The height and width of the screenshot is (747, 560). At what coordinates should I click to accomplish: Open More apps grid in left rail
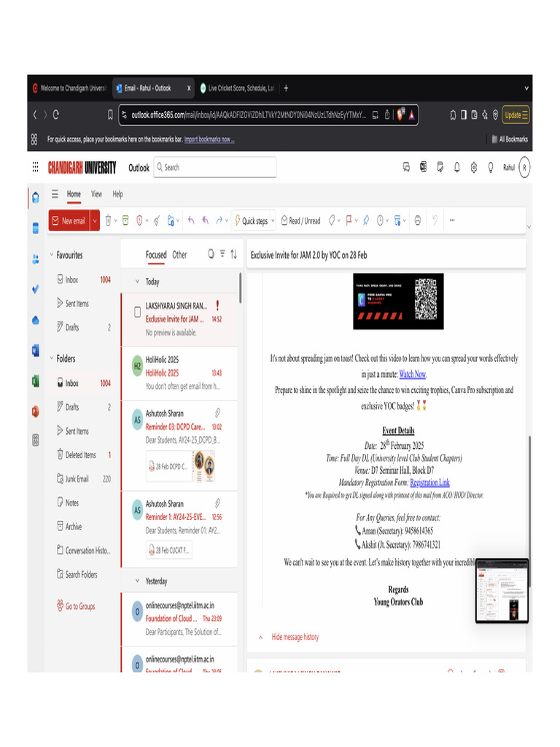pyautogui.click(x=35, y=440)
